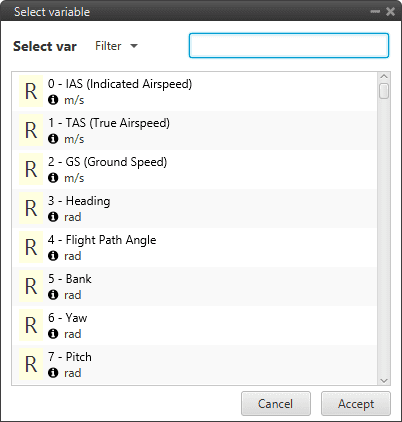
Task: Click the R icon next to GS (Ground Speed)
Action: click(x=31, y=169)
